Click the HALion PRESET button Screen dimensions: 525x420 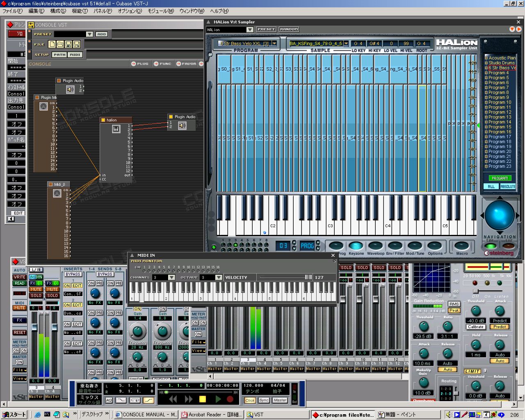(x=266, y=30)
